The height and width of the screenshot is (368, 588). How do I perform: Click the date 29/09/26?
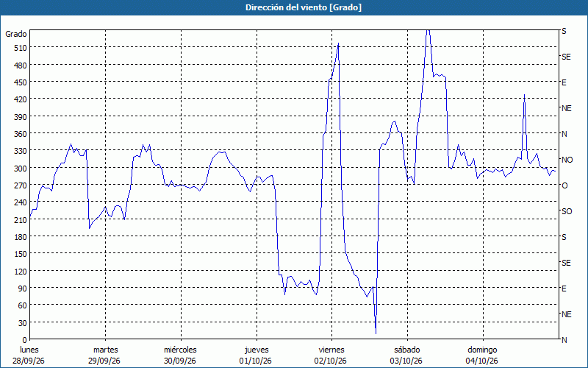coord(104,361)
